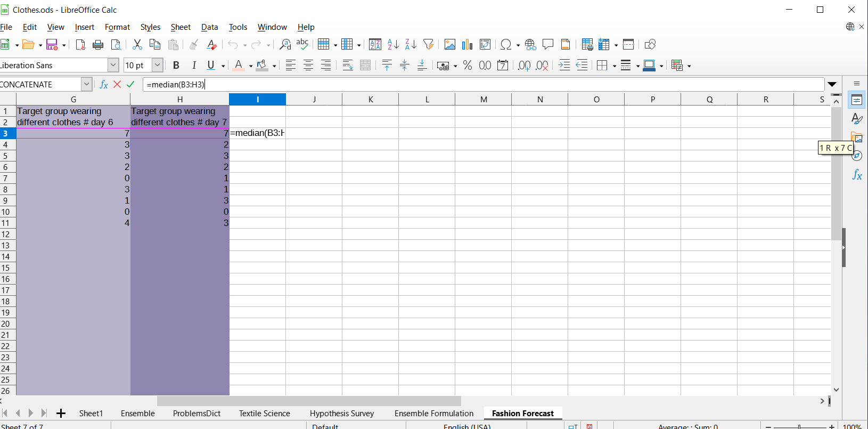The height and width of the screenshot is (429, 868).
Task: Switch to the Textile Science sheet tab
Action: click(x=265, y=414)
